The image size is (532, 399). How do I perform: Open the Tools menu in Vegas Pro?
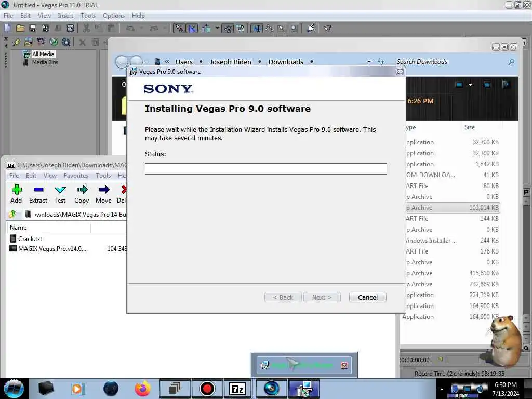tap(88, 16)
